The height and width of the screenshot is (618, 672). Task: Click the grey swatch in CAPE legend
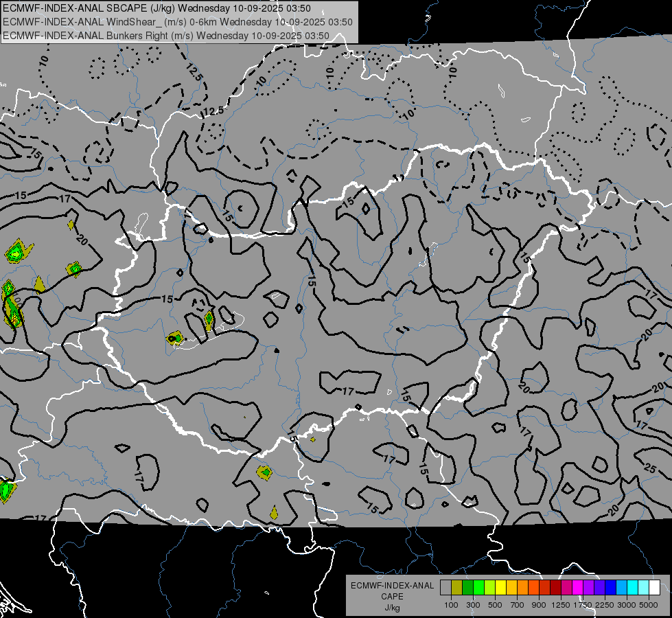(x=445, y=587)
